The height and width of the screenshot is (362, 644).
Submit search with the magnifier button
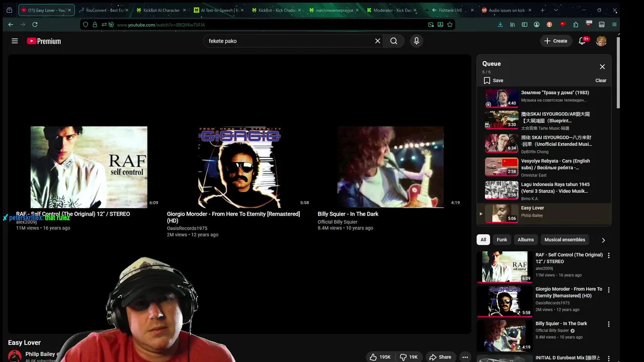[x=394, y=41]
